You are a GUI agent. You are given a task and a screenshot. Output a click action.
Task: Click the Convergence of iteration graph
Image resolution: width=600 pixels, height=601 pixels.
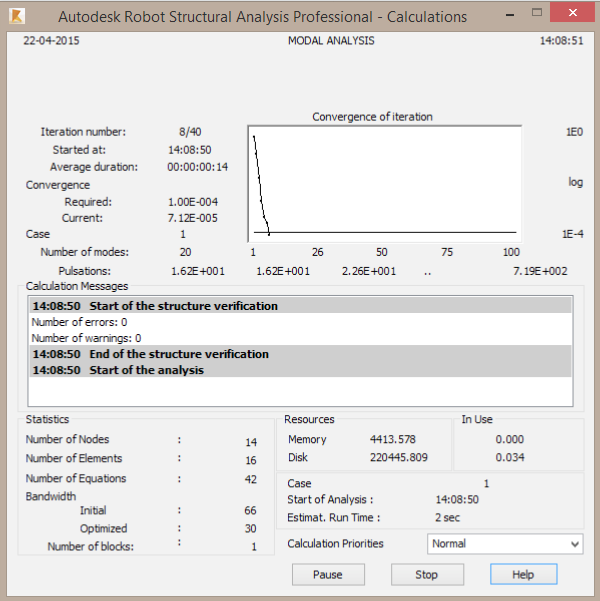[385, 184]
